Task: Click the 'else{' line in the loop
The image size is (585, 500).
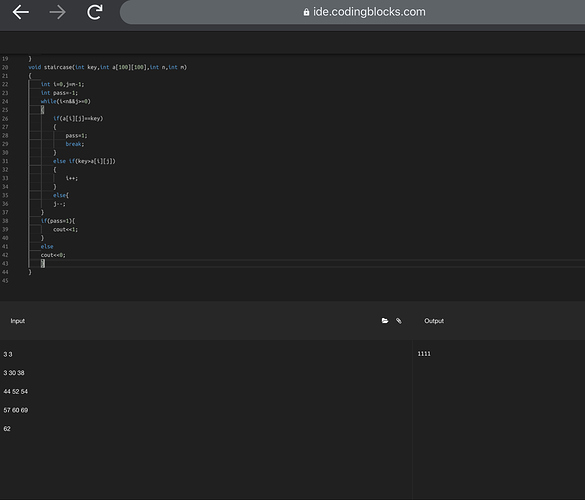Action: pos(61,196)
